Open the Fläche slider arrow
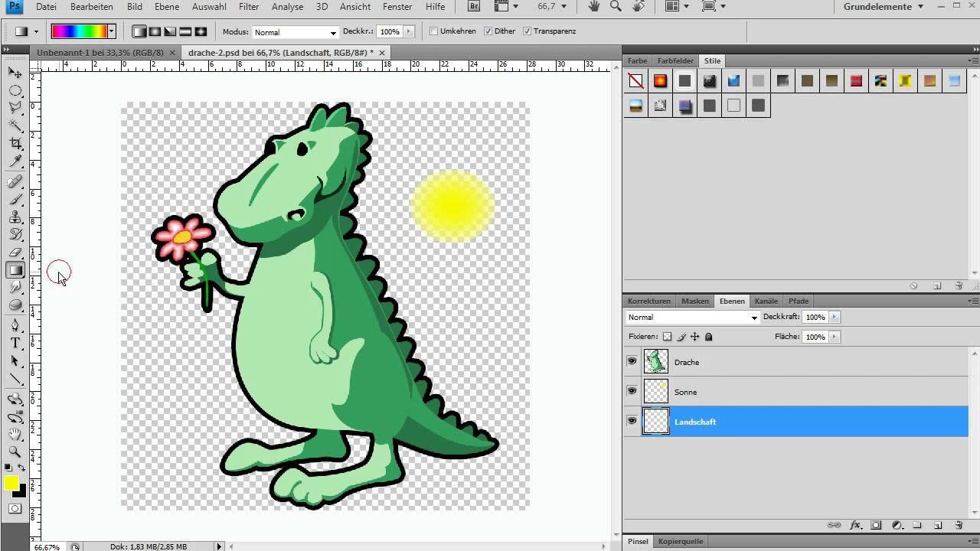This screenshot has width=980, height=551. click(x=835, y=337)
